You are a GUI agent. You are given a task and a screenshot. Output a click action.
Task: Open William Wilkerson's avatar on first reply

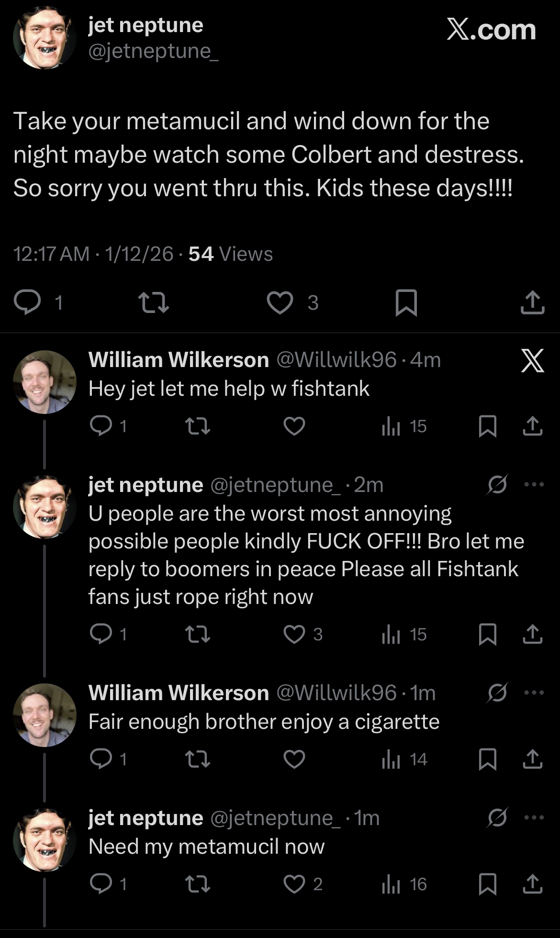(45, 382)
